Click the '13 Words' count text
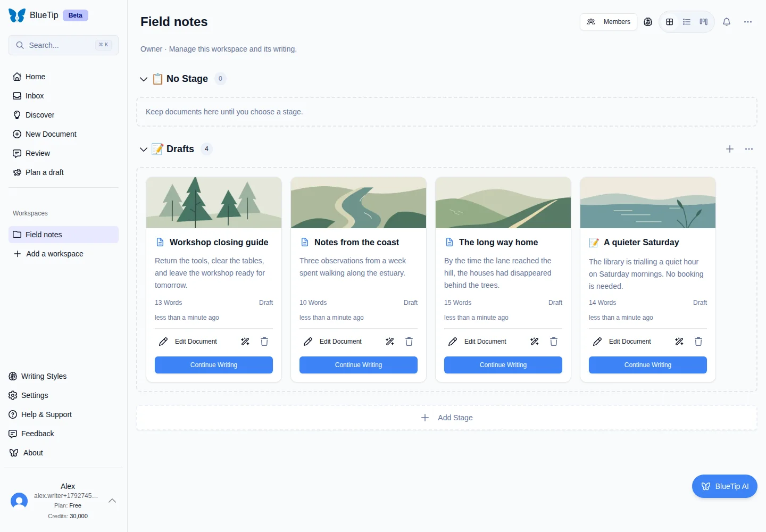The image size is (766, 532). coord(169,303)
